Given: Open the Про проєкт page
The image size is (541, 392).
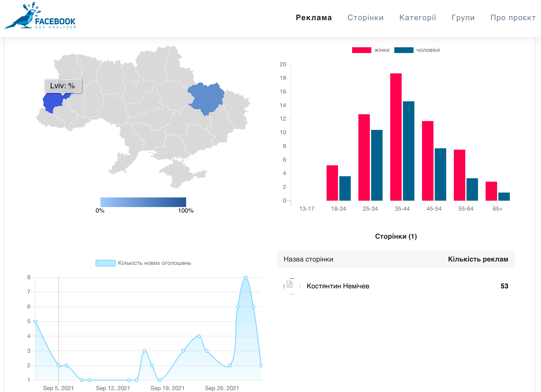Looking at the screenshot, I should tap(513, 18).
